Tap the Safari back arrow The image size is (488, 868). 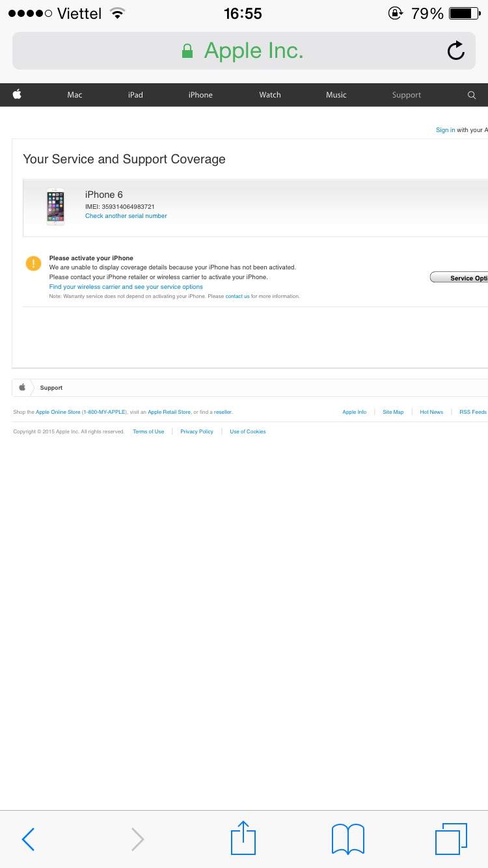(28, 839)
